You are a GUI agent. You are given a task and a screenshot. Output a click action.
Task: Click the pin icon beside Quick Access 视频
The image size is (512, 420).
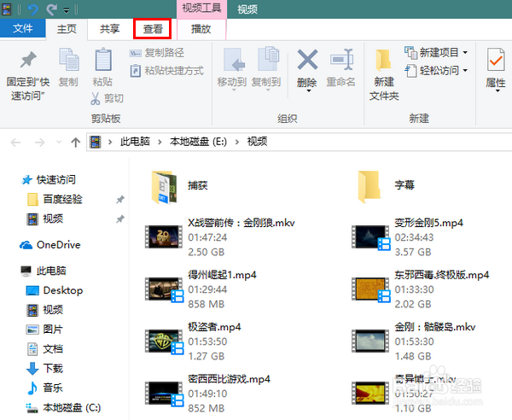coord(120,219)
